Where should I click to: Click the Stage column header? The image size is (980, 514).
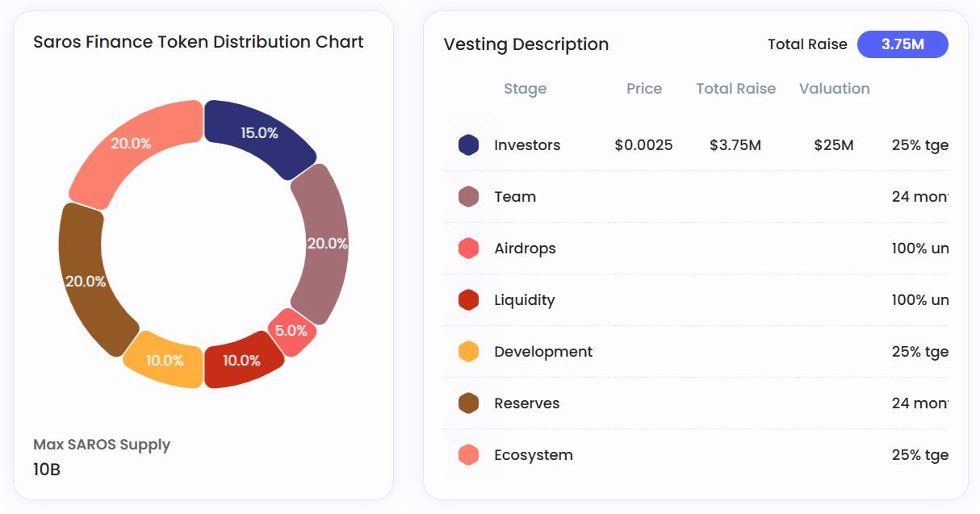click(x=525, y=89)
